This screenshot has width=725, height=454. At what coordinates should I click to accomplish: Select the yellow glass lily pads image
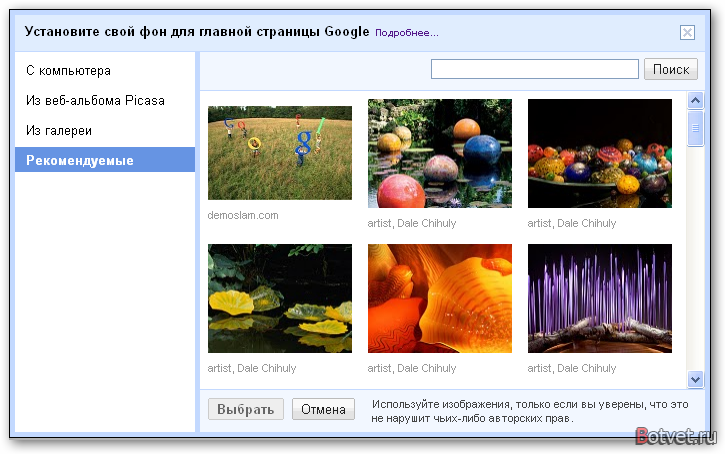[x=280, y=298]
